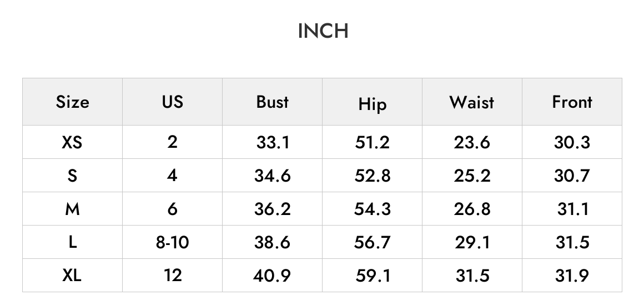Viewport: 644px width, 300px height.
Task: Click the S size row label
Action: point(72,176)
